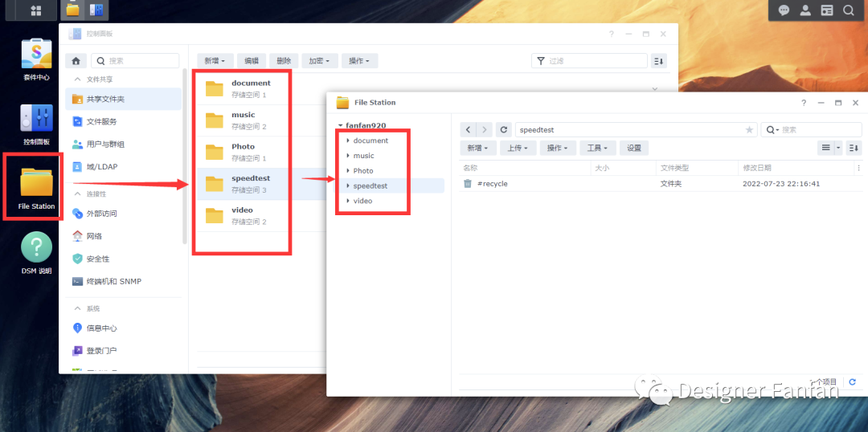
Task: Open help in the File Station window
Action: tap(804, 103)
